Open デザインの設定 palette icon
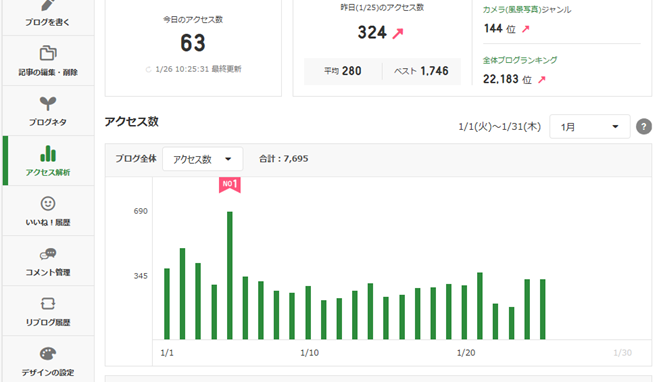The width and height of the screenshot is (661, 382). tap(48, 353)
